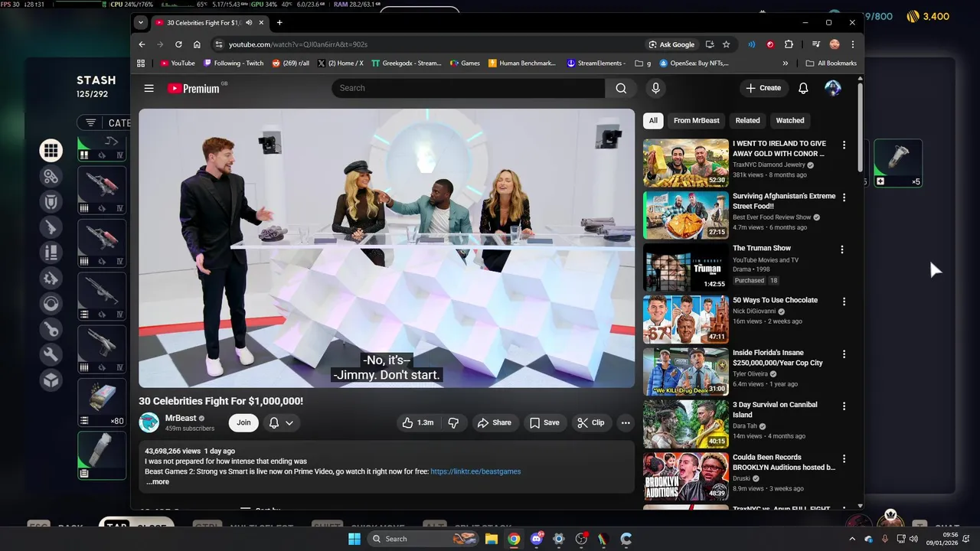
Task: Dislike the video with thumbs down
Action: [x=453, y=422]
